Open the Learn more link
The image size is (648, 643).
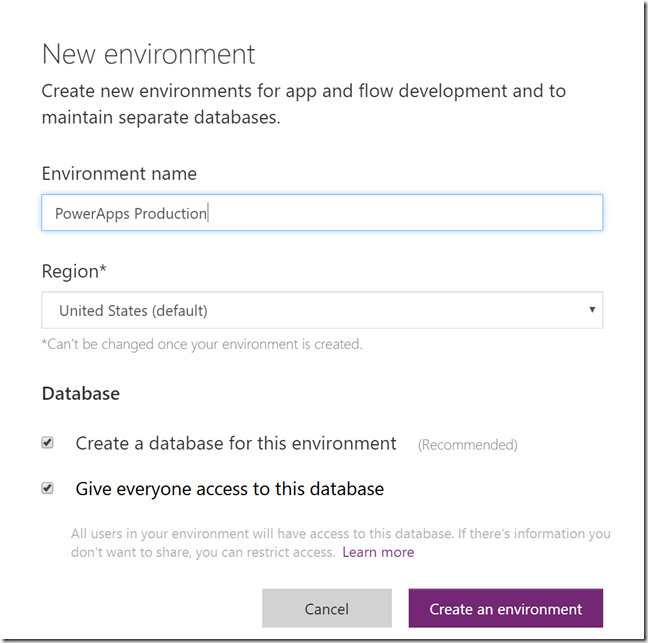tap(377, 552)
